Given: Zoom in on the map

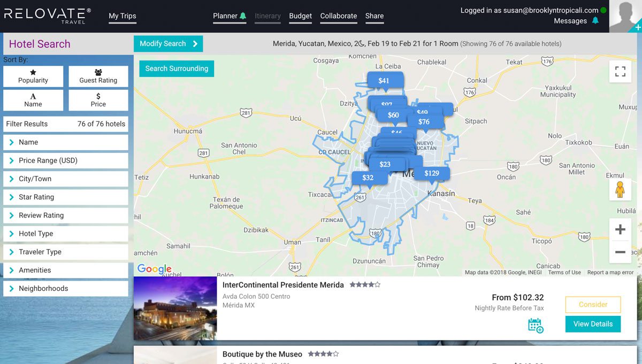Looking at the screenshot, I should (620, 229).
